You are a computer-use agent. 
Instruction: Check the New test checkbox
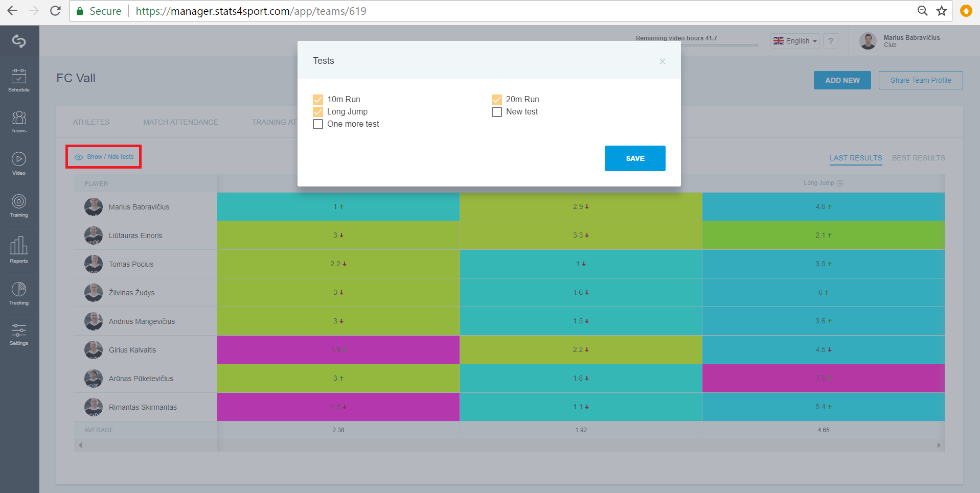pyautogui.click(x=497, y=112)
